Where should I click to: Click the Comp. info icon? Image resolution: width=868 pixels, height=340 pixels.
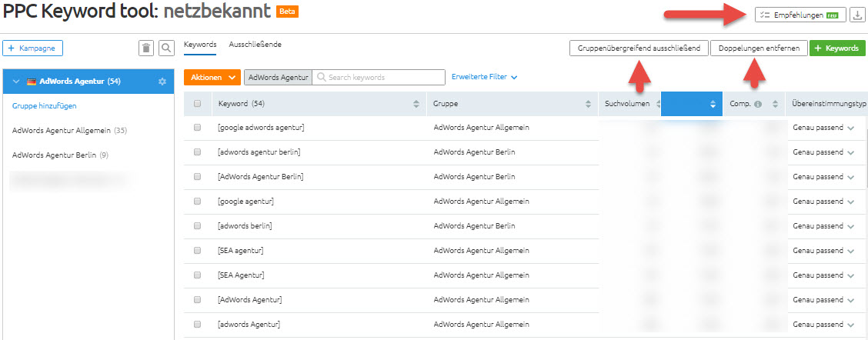[x=757, y=104]
